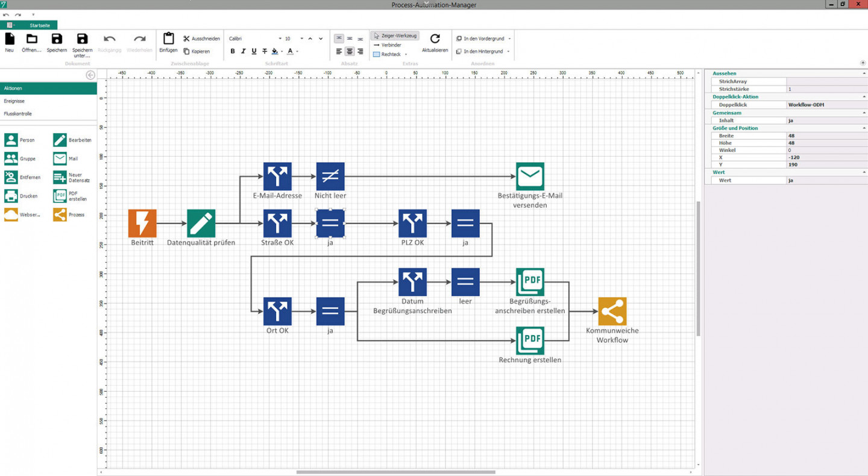Paste using the Einfügen clipboard icon
The width and height of the screenshot is (868, 476).
pyautogui.click(x=169, y=39)
